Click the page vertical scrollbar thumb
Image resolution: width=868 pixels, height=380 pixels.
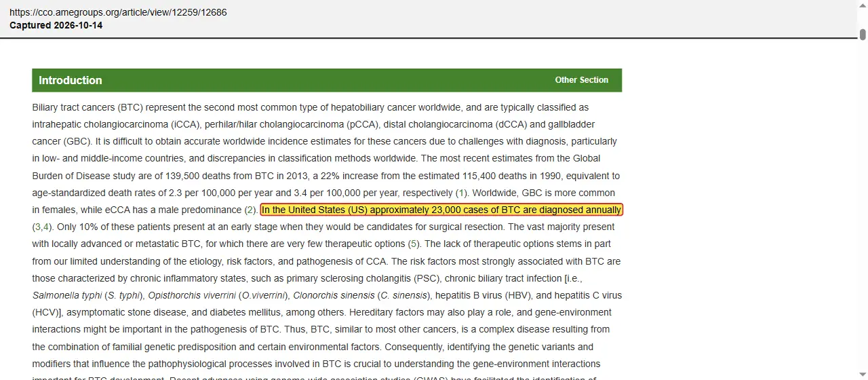863,35
